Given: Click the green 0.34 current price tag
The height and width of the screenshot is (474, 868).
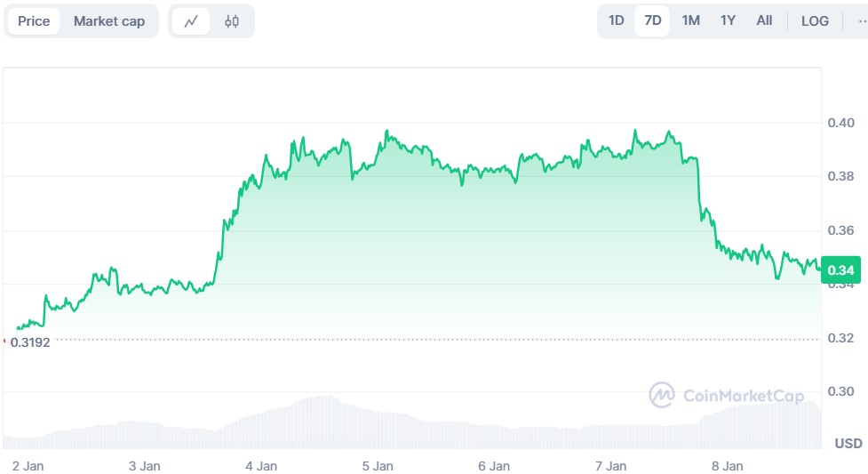Looking at the screenshot, I should [840, 269].
